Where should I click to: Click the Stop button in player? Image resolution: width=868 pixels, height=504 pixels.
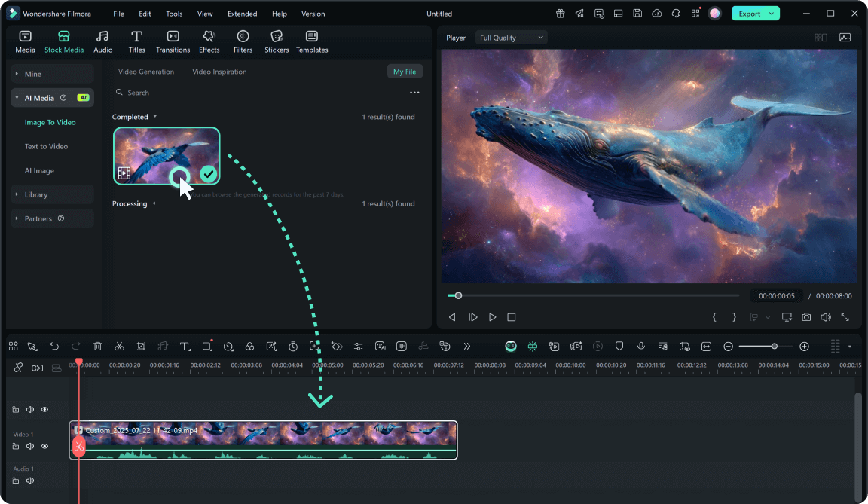click(512, 317)
